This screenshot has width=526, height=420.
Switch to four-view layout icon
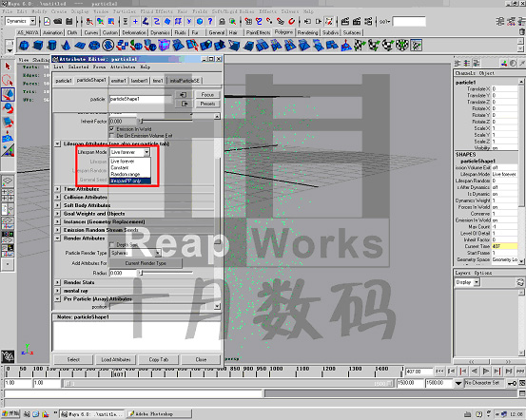(8, 196)
